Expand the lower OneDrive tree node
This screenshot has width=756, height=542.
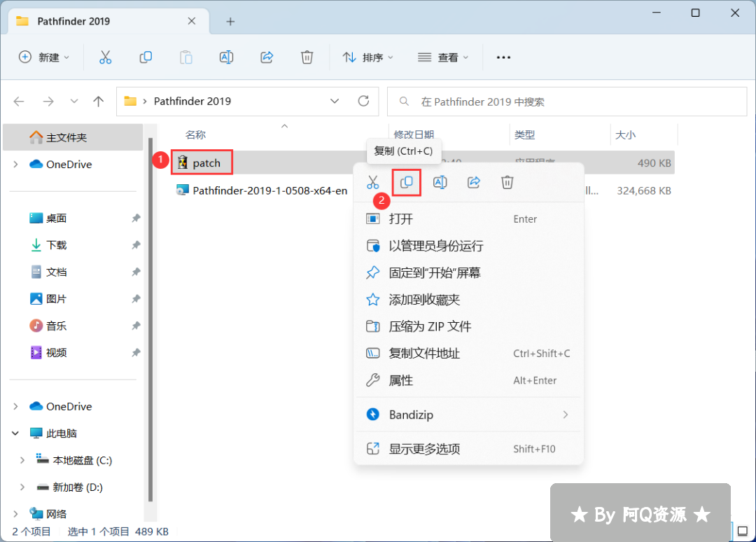tap(16, 406)
